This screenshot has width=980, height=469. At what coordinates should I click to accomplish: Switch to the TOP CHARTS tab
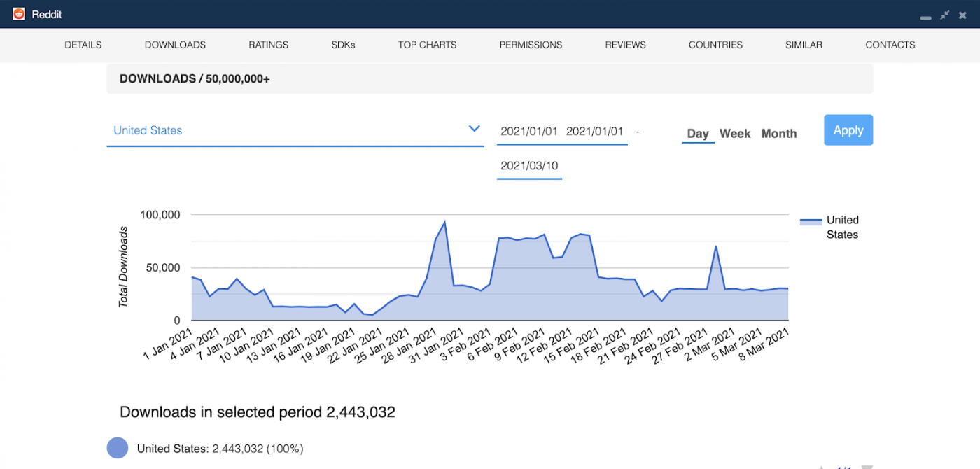coord(427,45)
